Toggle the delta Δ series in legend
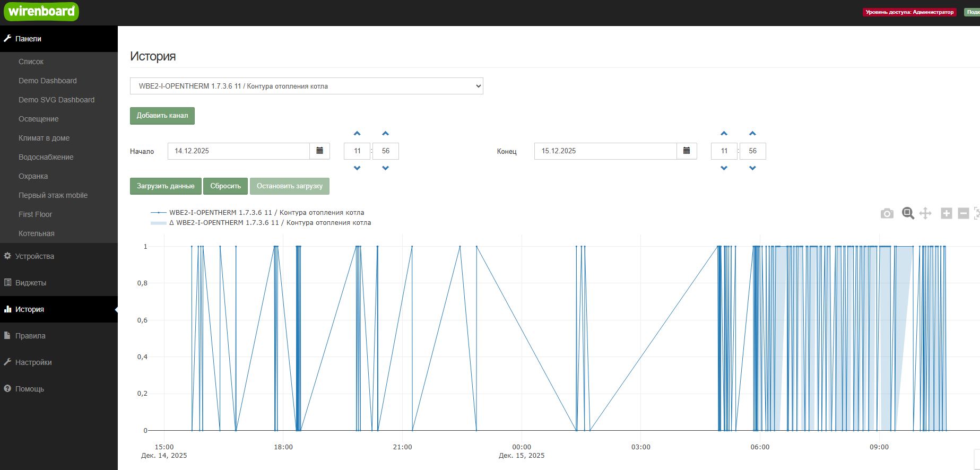The height and width of the screenshot is (470, 980). [x=270, y=223]
